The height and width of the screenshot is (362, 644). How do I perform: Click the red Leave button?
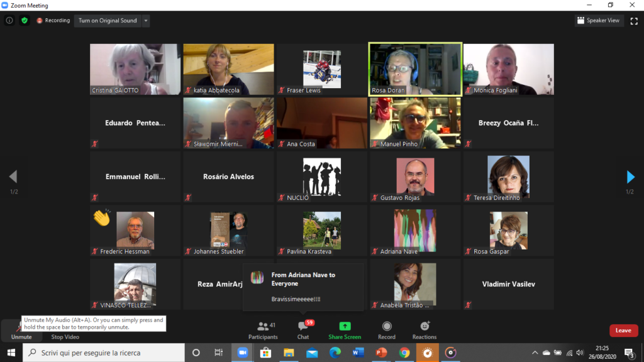tap(623, 331)
